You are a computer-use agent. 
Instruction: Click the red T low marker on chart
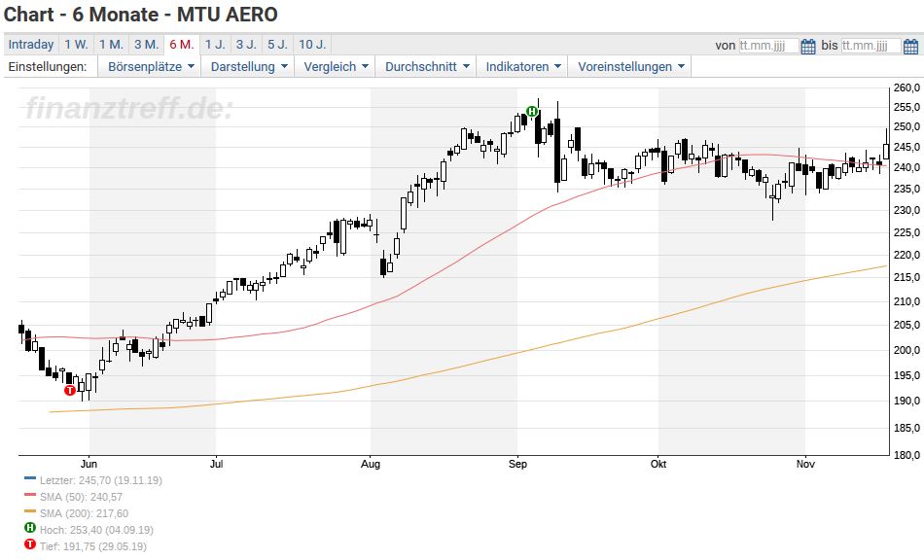tap(70, 390)
